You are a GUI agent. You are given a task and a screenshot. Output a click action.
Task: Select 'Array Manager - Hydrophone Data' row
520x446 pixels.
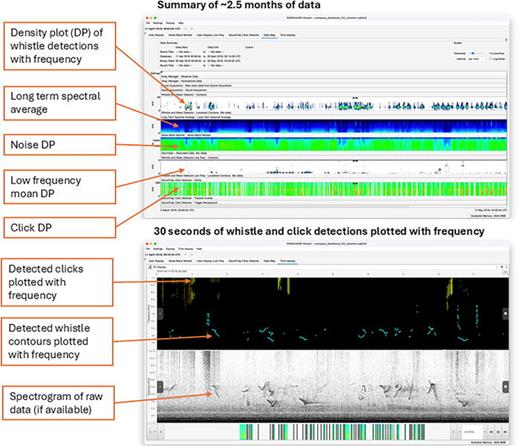334,81
